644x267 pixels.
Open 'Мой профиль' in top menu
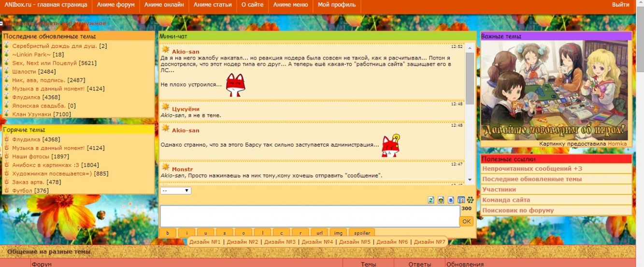337,5
